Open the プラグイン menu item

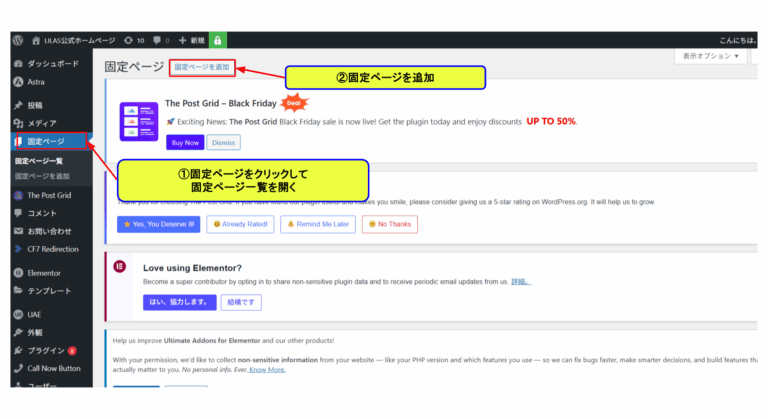coord(46,351)
